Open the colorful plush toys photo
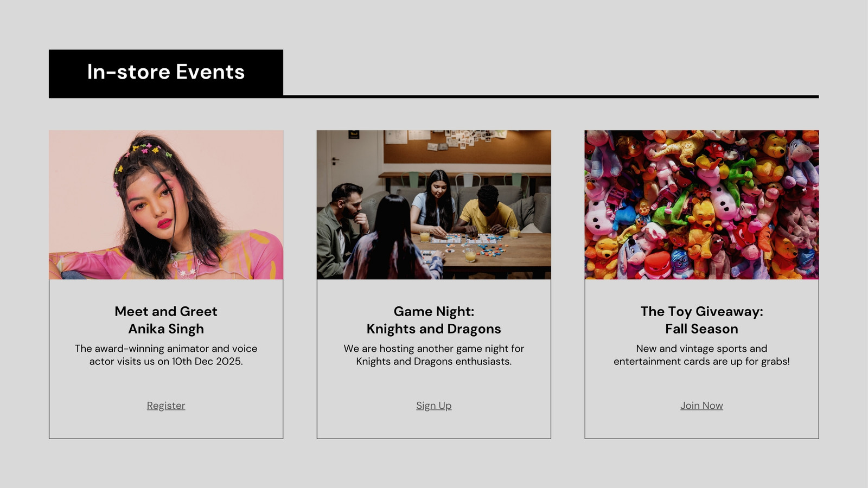The width and height of the screenshot is (868, 488). pyautogui.click(x=701, y=205)
